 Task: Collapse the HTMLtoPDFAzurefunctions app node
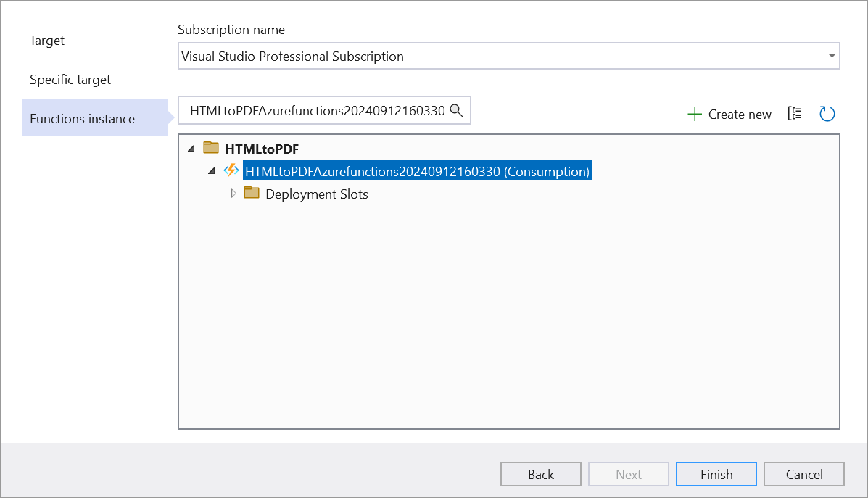[x=212, y=171]
